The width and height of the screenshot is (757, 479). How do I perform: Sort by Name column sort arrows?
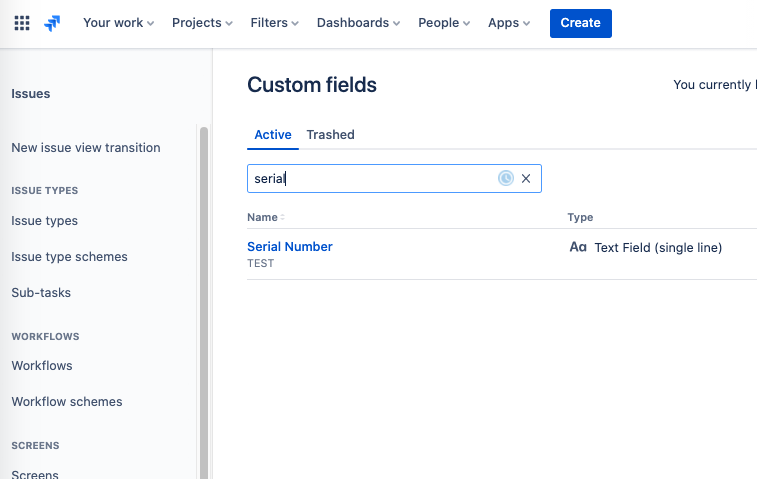pos(282,218)
